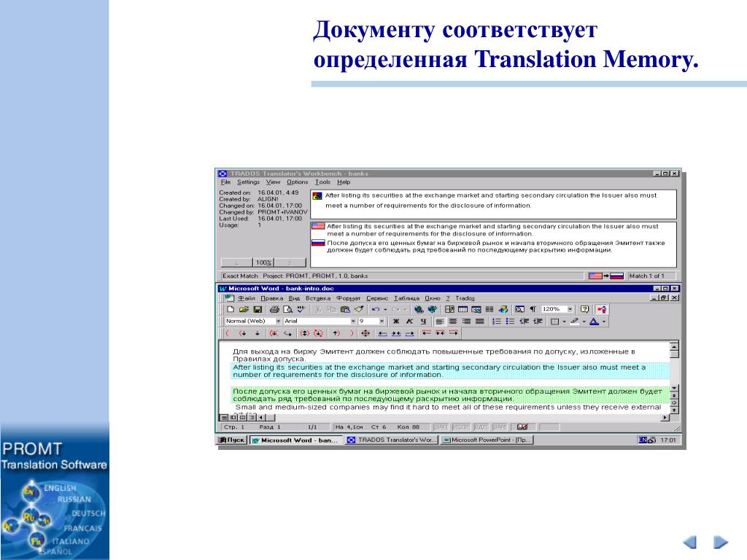Click Trados Concordance cross-arrows icon
This screenshot has height=560, width=747.
[x=365, y=333]
